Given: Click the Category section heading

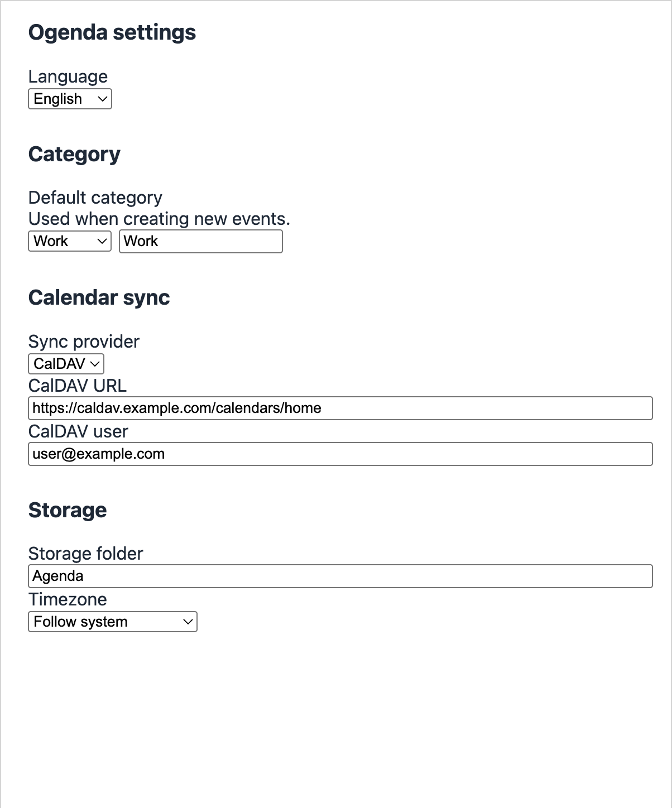Looking at the screenshot, I should [74, 154].
